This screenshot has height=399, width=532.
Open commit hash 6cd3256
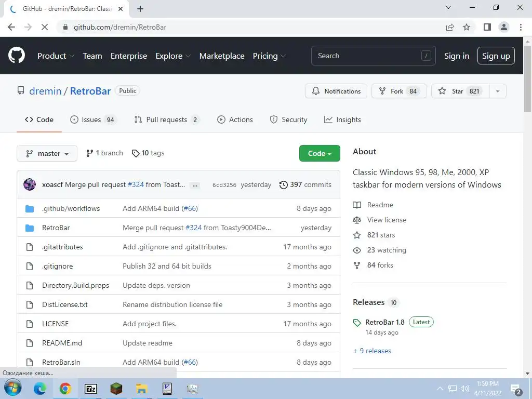click(x=224, y=185)
